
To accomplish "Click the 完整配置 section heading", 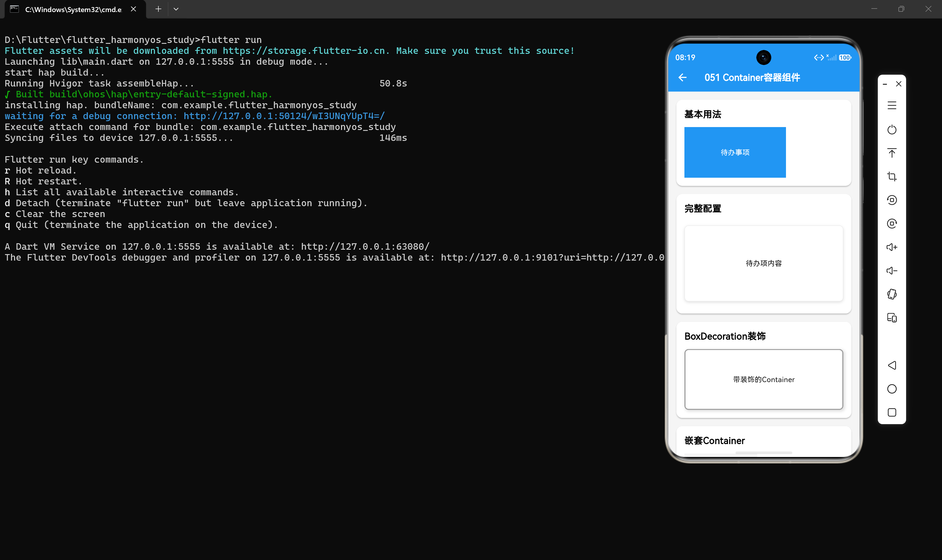I will (703, 208).
